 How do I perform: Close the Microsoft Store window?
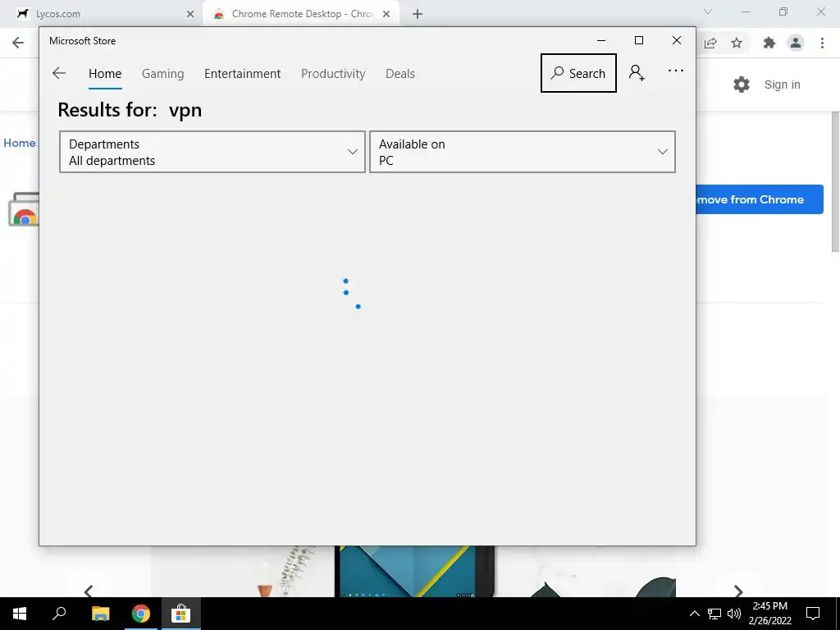pos(677,41)
